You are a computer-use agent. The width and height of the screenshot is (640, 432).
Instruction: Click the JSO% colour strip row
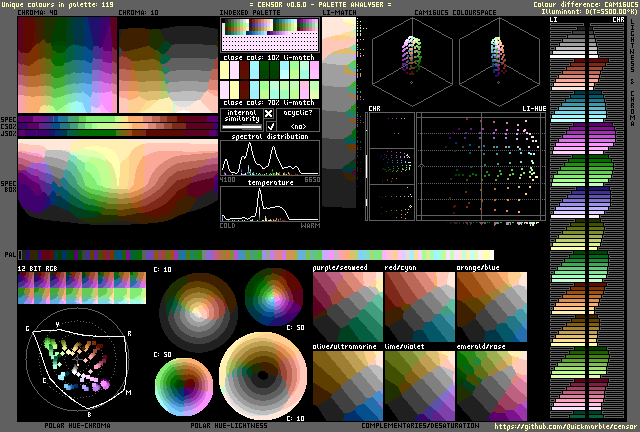tap(118, 133)
